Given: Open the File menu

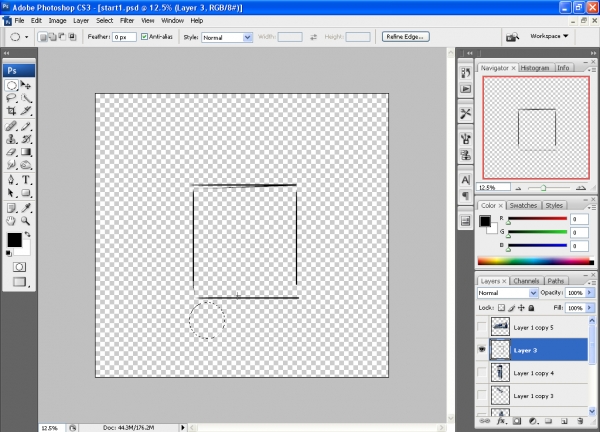Looking at the screenshot, I should 19,21.
